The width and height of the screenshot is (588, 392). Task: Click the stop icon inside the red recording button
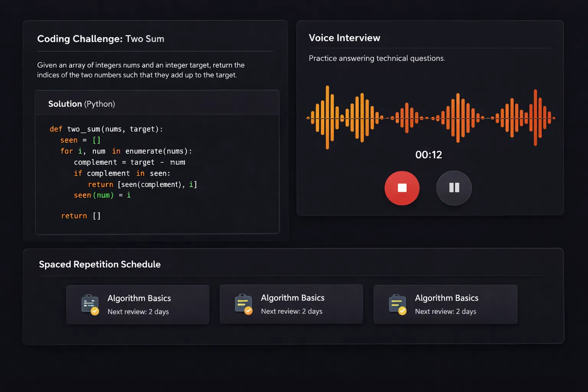click(x=402, y=188)
